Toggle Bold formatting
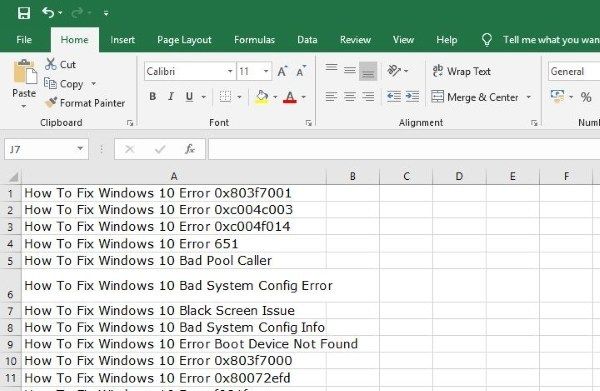 point(152,96)
